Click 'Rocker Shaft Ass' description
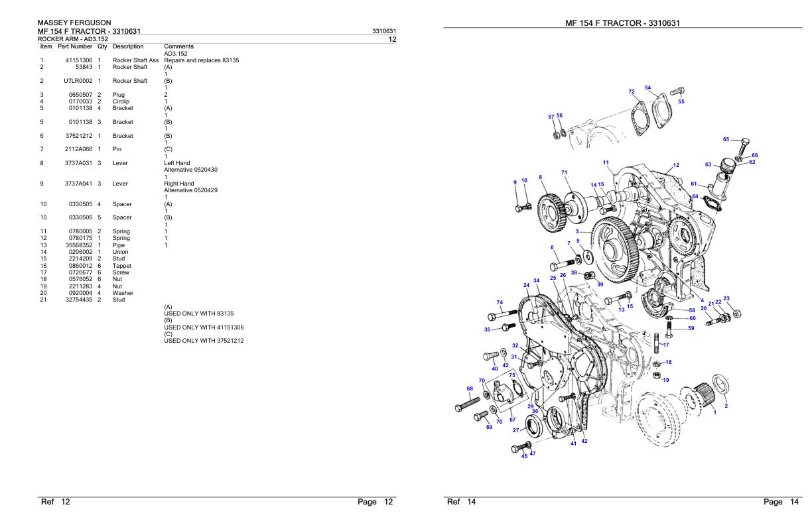This screenshot has width=812, height=525. point(136,60)
